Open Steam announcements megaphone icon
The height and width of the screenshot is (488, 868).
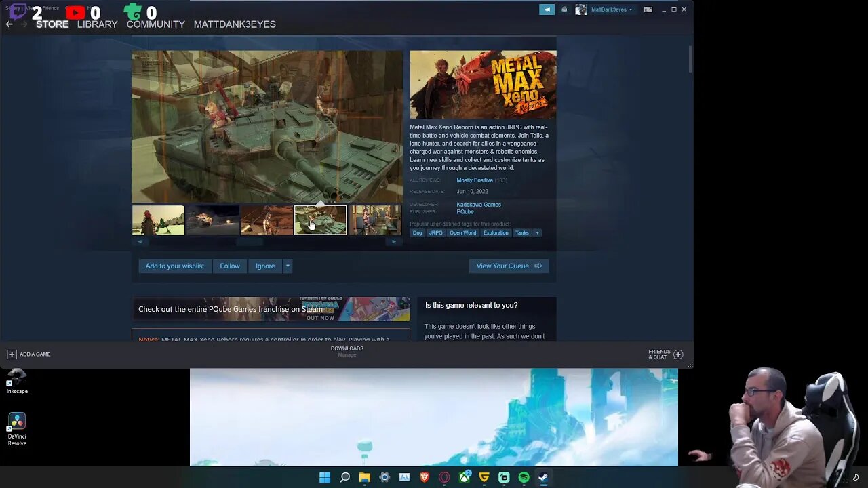click(547, 9)
